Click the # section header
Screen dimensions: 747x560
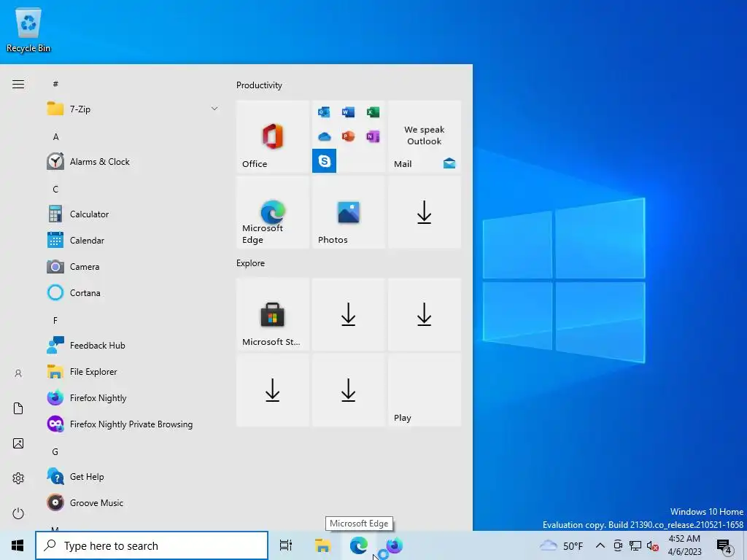[x=55, y=85]
